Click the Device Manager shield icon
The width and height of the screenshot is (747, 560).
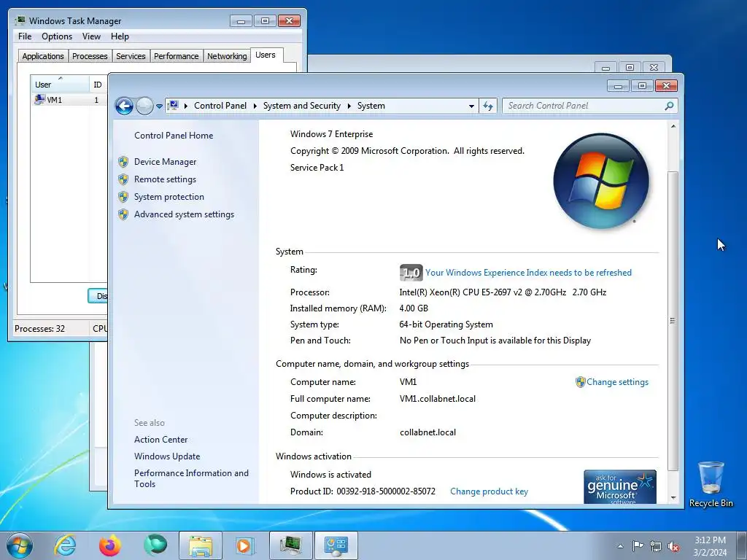123,162
